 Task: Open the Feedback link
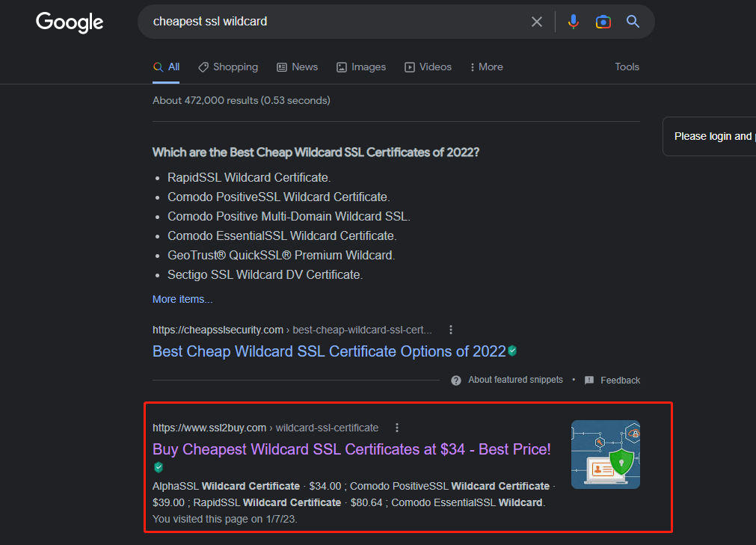coord(620,381)
